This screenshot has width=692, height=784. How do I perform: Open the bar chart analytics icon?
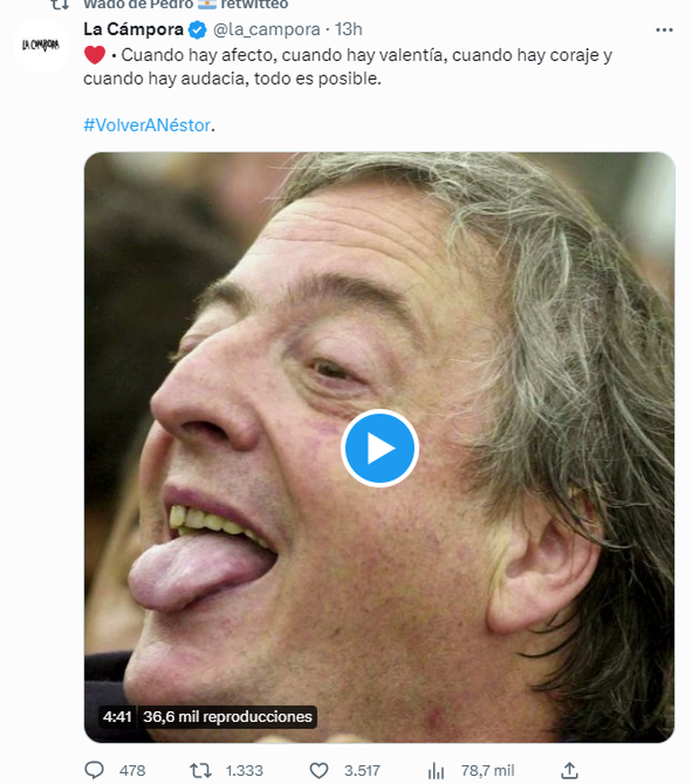pos(436,771)
